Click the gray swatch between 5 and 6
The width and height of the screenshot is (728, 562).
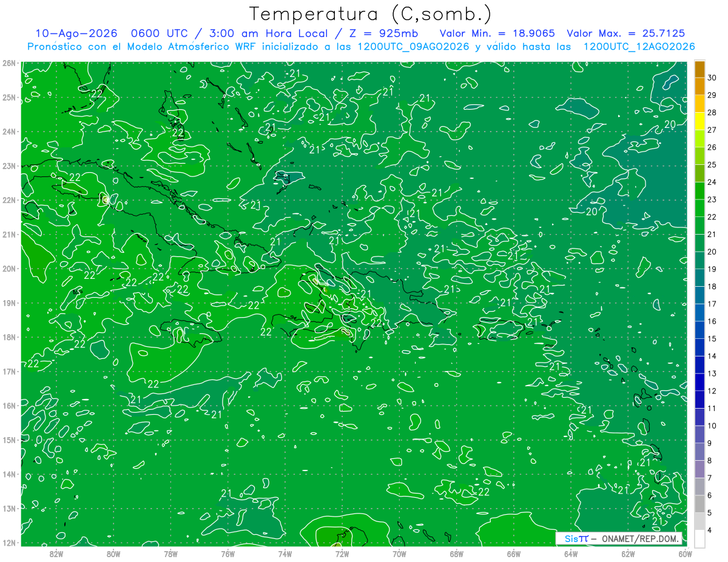click(699, 504)
